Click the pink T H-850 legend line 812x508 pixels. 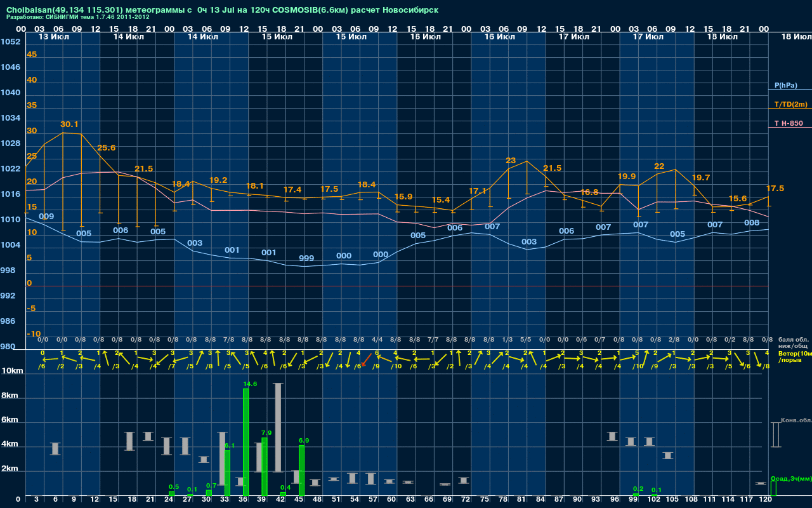point(790,127)
